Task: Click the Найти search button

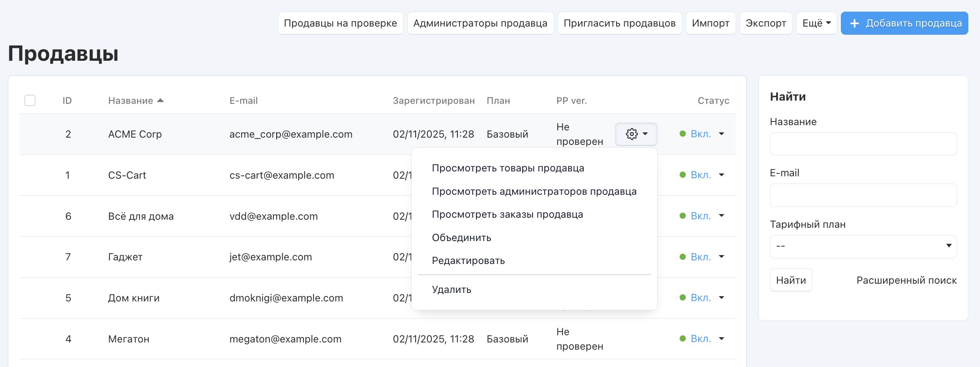Action: (x=791, y=280)
